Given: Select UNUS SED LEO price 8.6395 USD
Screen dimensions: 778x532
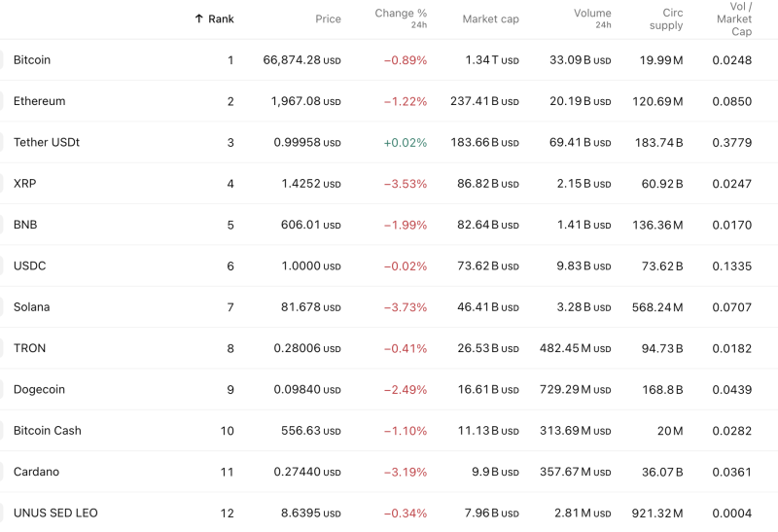Looking at the screenshot, I should 310,514.
